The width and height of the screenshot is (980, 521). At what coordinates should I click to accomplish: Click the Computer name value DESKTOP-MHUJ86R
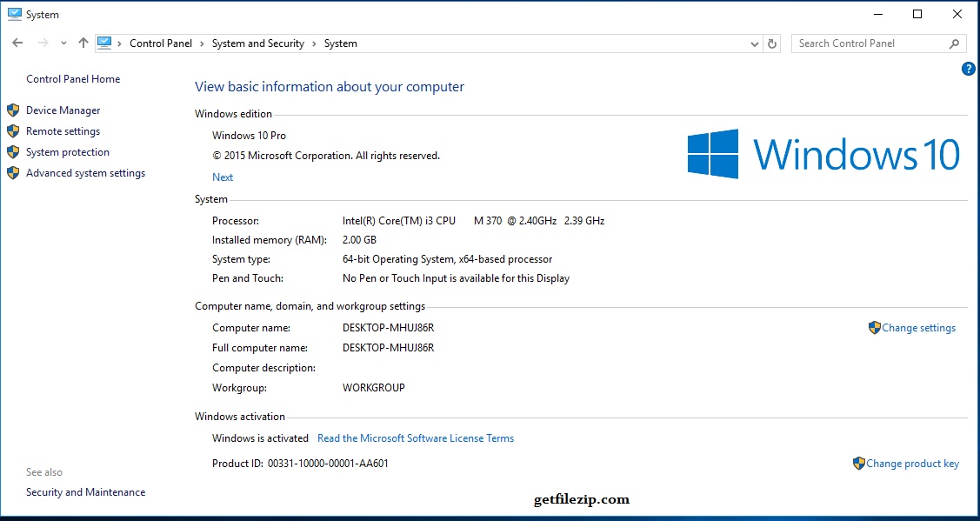[388, 328]
